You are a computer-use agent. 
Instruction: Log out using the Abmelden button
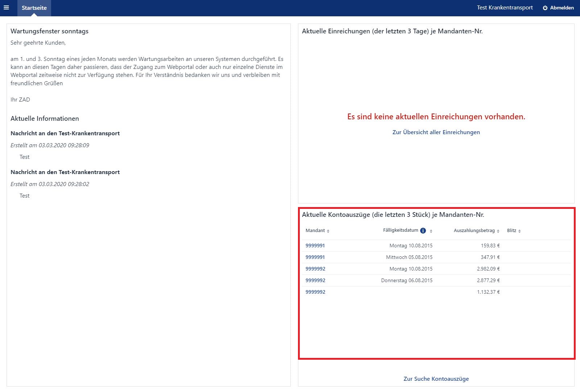pos(558,8)
